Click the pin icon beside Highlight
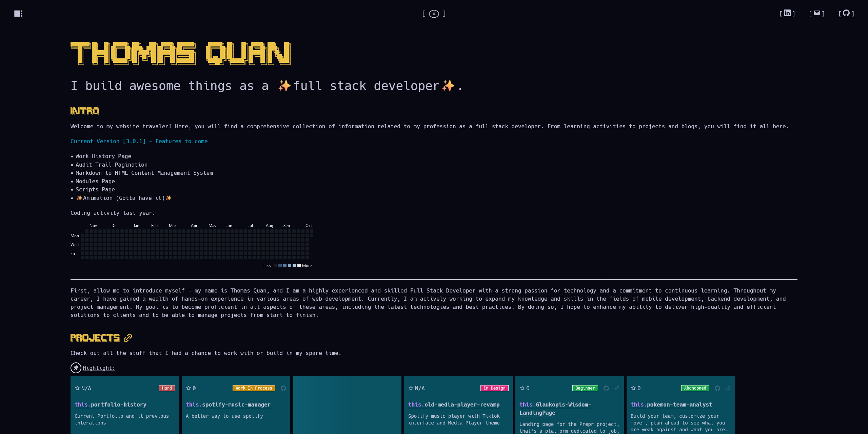Viewport: 868px width, 434px height. tap(76, 368)
